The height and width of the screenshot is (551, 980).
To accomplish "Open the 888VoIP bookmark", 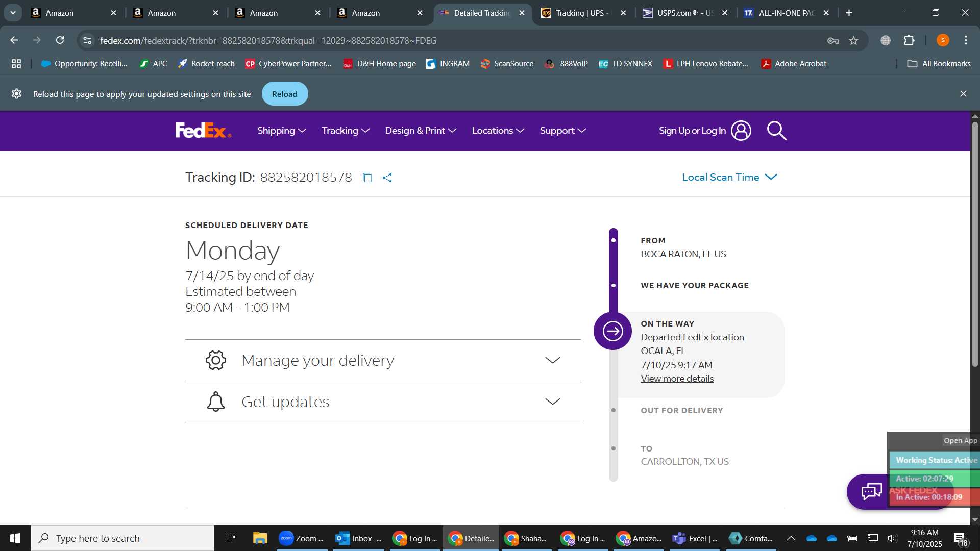I will 567,64.
